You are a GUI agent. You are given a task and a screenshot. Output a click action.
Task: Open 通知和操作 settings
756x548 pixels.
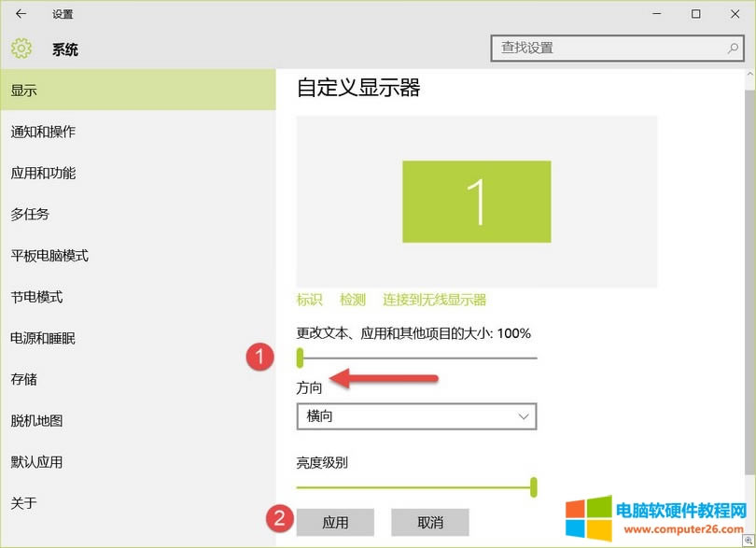pos(138,132)
